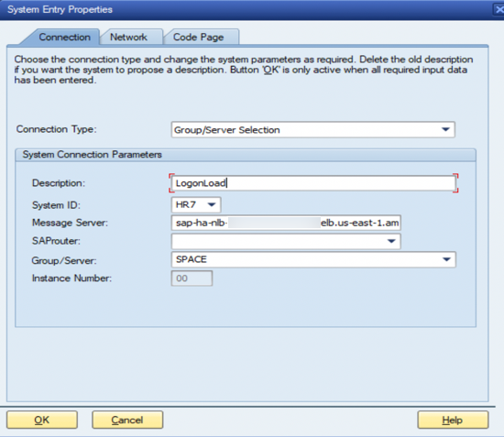Expand the Group/Server SPACE dropdown arrow
The width and height of the screenshot is (504, 437).
(x=446, y=259)
